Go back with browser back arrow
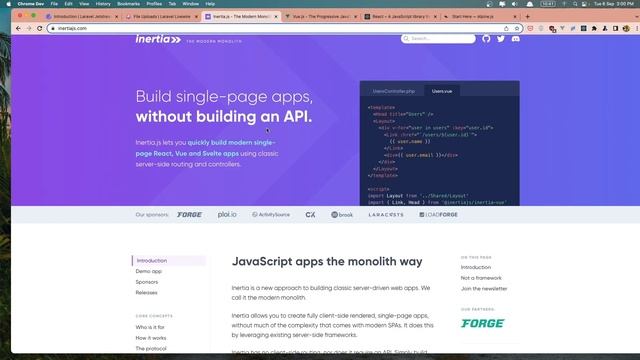This screenshot has width=640, height=360. [18, 28]
